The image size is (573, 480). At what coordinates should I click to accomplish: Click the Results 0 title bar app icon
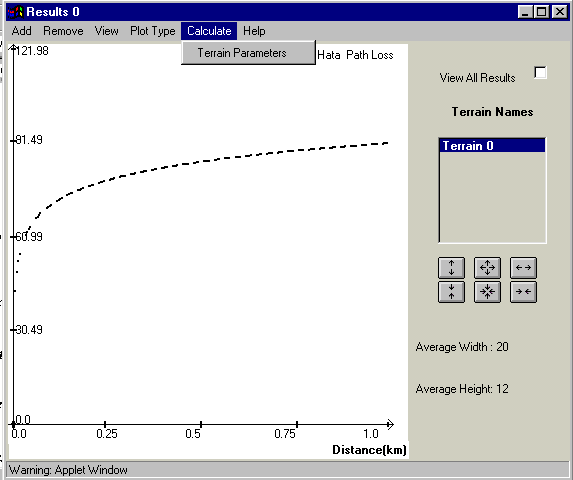(x=15, y=12)
